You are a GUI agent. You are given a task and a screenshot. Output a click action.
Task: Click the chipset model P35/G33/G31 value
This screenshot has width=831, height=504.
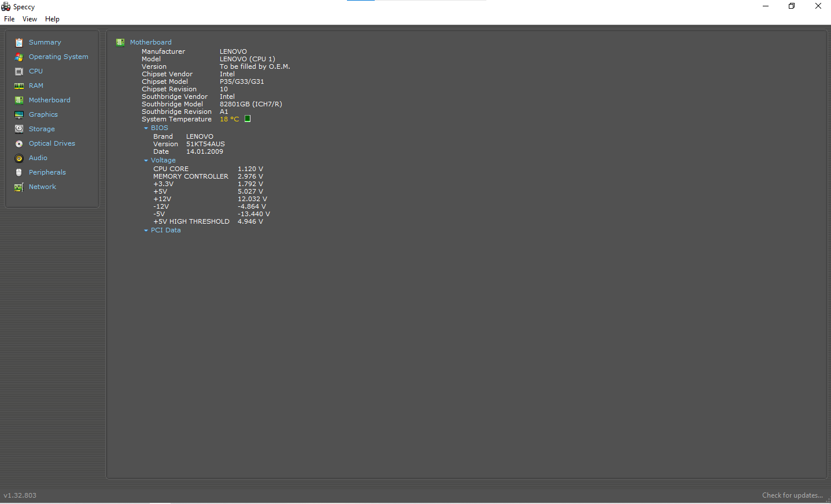coord(242,81)
